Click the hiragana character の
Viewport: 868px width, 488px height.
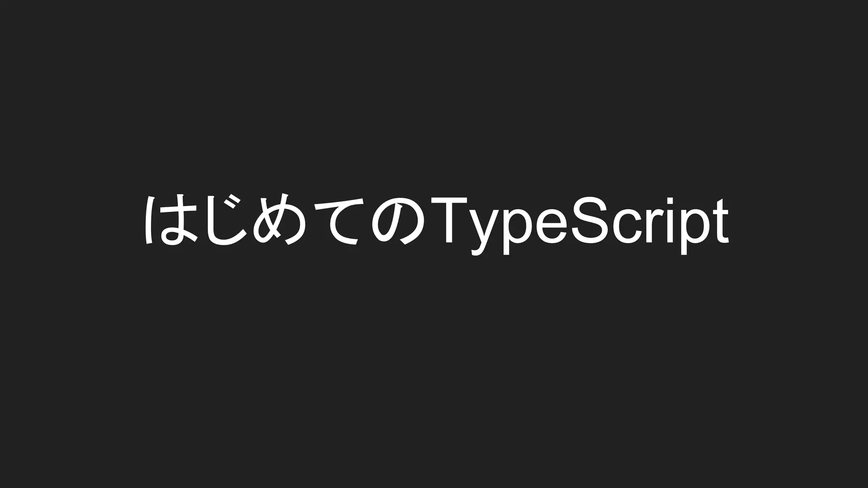[398, 222]
